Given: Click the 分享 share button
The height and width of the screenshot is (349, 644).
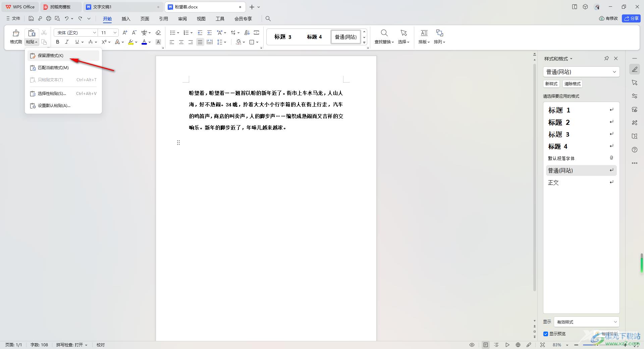Looking at the screenshot, I should [631, 18].
